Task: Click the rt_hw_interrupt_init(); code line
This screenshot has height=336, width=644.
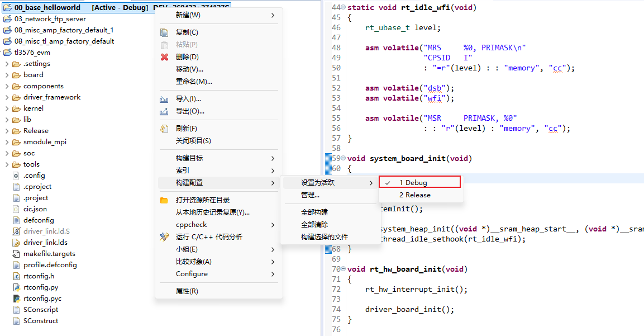Action: point(417,290)
